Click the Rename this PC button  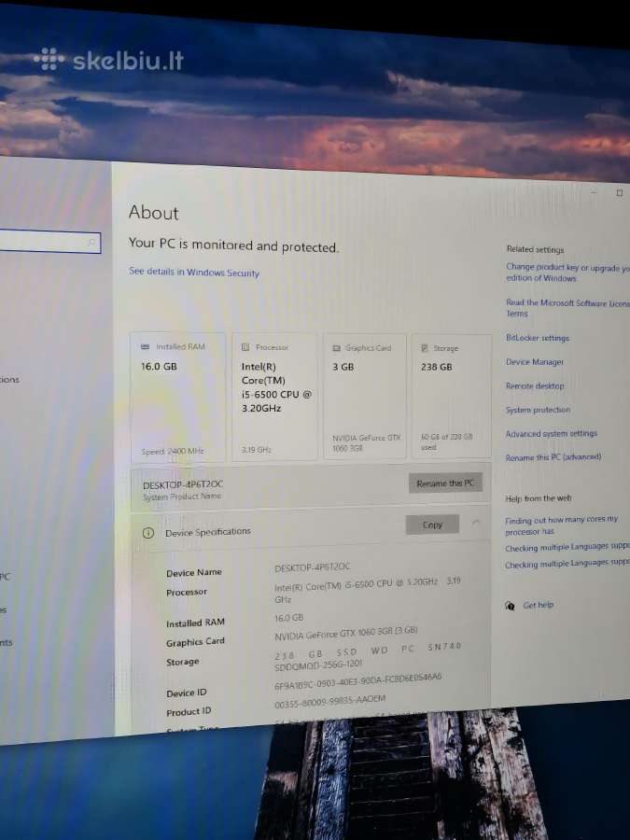(446, 483)
